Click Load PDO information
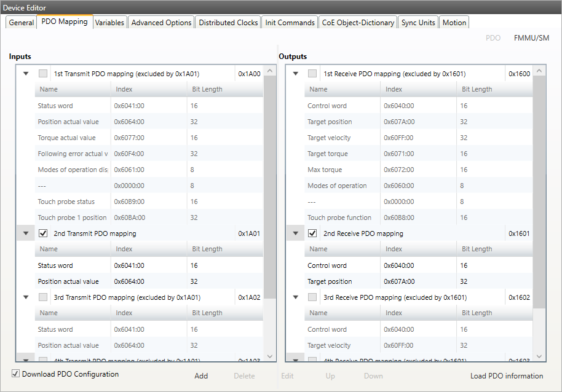The width and height of the screenshot is (562, 392). 507,376
